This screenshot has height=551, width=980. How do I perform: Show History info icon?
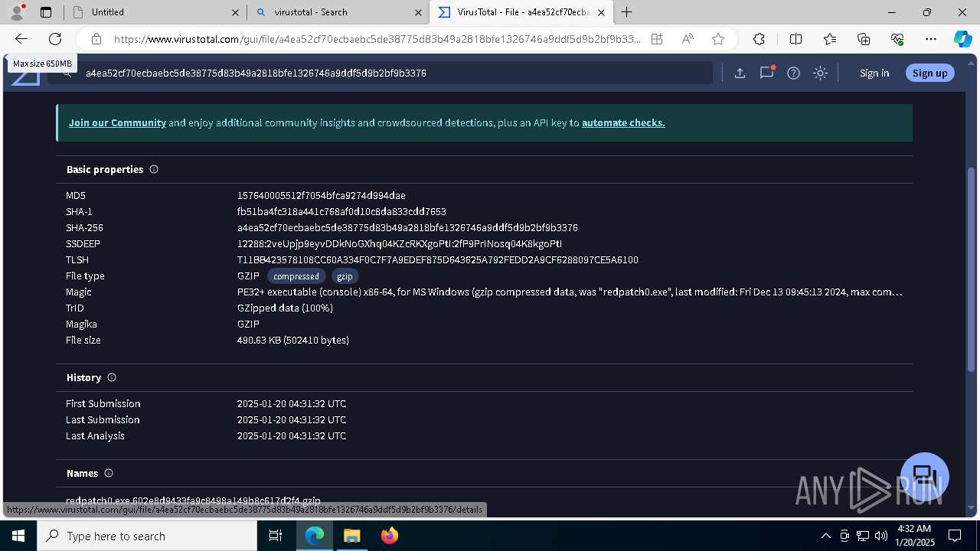pos(112,377)
